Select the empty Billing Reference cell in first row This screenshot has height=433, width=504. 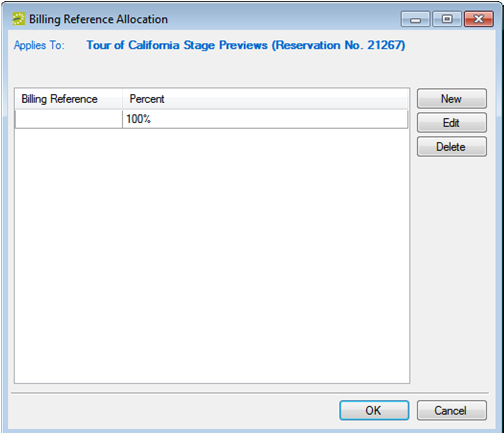[69, 119]
